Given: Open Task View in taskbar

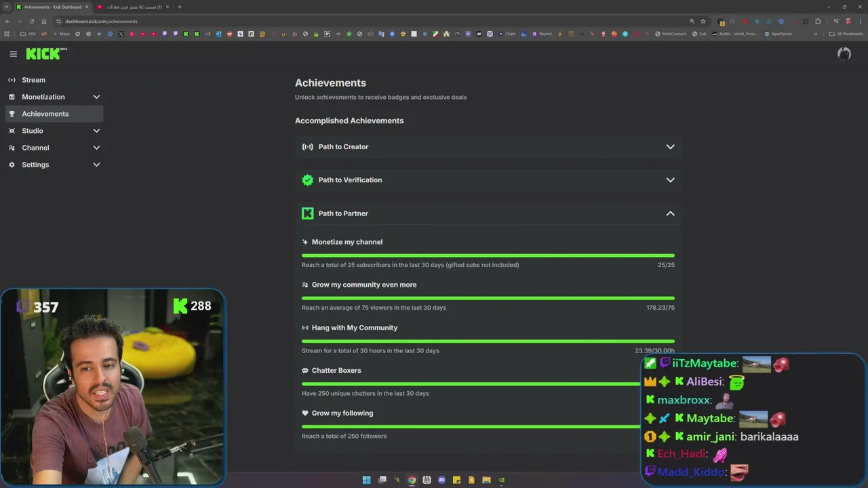Looking at the screenshot, I should (382, 480).
